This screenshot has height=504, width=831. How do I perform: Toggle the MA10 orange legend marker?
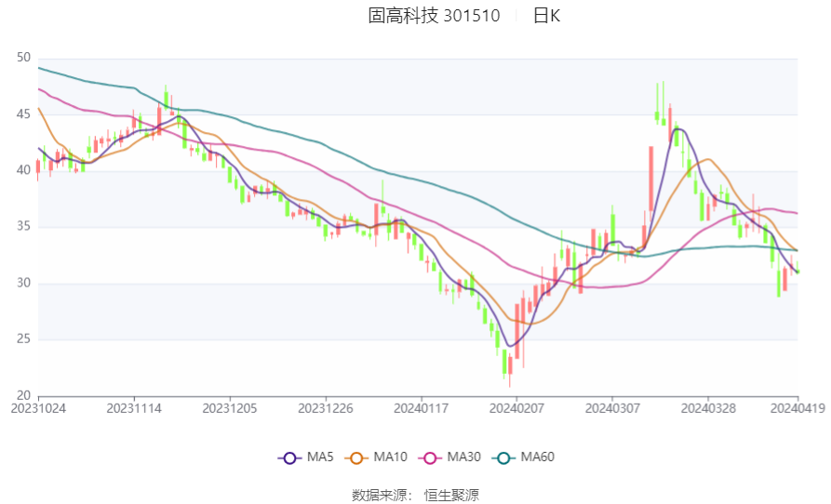(x=356, y=458)
